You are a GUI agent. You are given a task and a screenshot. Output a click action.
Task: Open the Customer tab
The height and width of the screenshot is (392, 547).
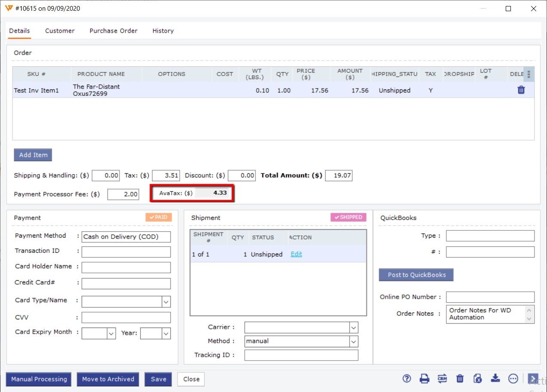point(60,31)
